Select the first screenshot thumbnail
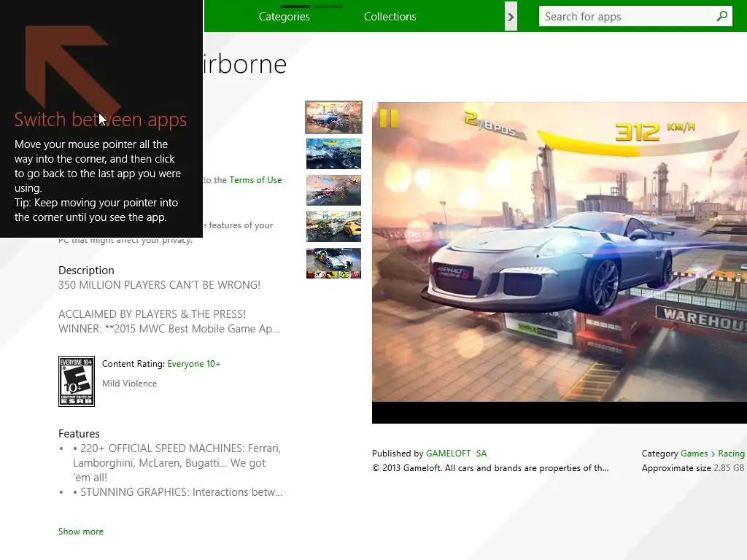747x560 pixels. [x=333, y=117]
